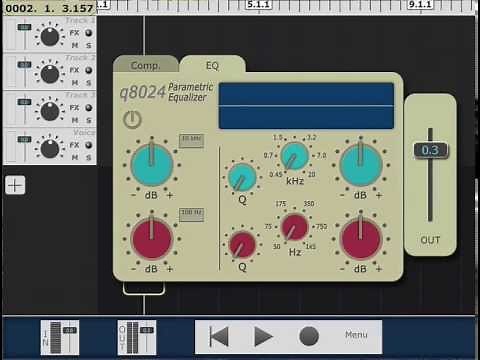This screenshot has height=360, width=480.
Task: Open FX for the Voice track
Action: (x=75, y=145)
